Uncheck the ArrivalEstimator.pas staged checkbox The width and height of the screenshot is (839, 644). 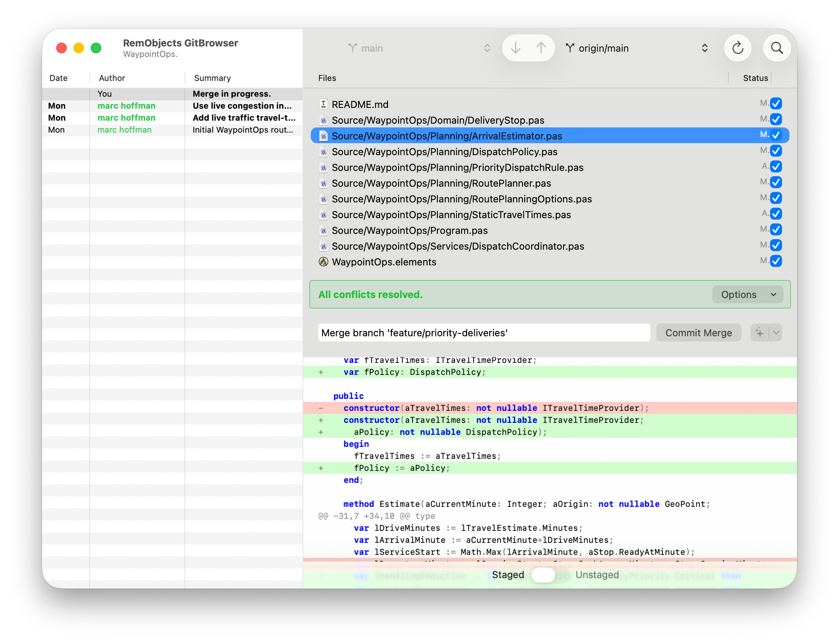tap(776, 135)
